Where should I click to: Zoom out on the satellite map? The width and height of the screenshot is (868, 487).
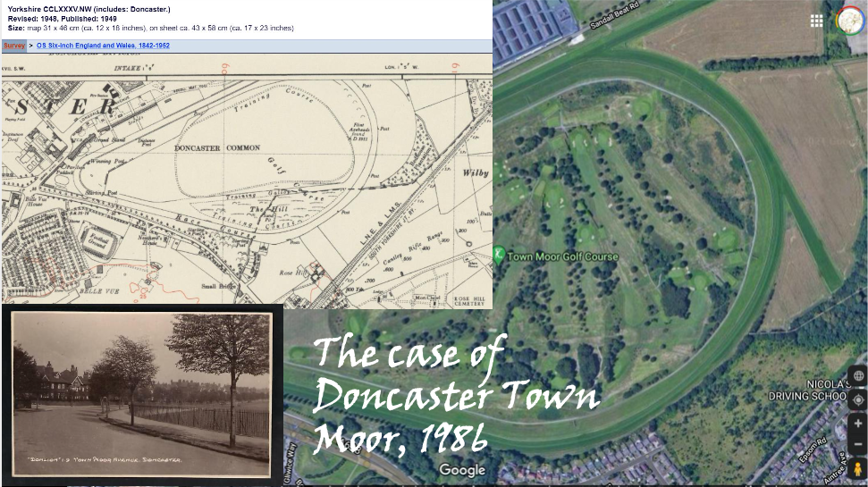coord(857,444)
